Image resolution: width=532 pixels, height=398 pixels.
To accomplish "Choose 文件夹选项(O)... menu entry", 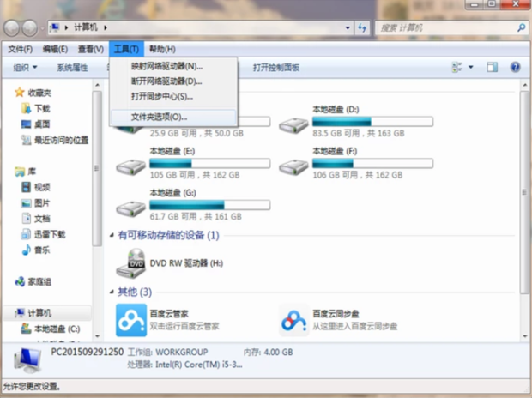I will [x=173, y=117].
